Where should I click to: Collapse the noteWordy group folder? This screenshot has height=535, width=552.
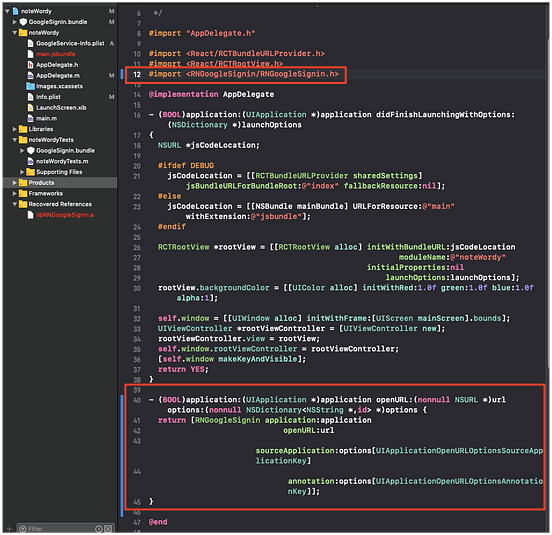(14, 33)
